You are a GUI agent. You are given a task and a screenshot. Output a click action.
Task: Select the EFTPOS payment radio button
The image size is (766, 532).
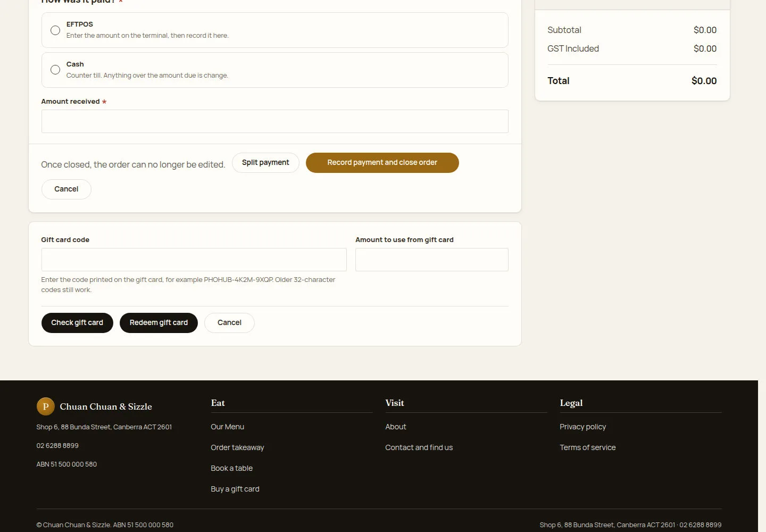pyautogui.click(x=55, y=30)
